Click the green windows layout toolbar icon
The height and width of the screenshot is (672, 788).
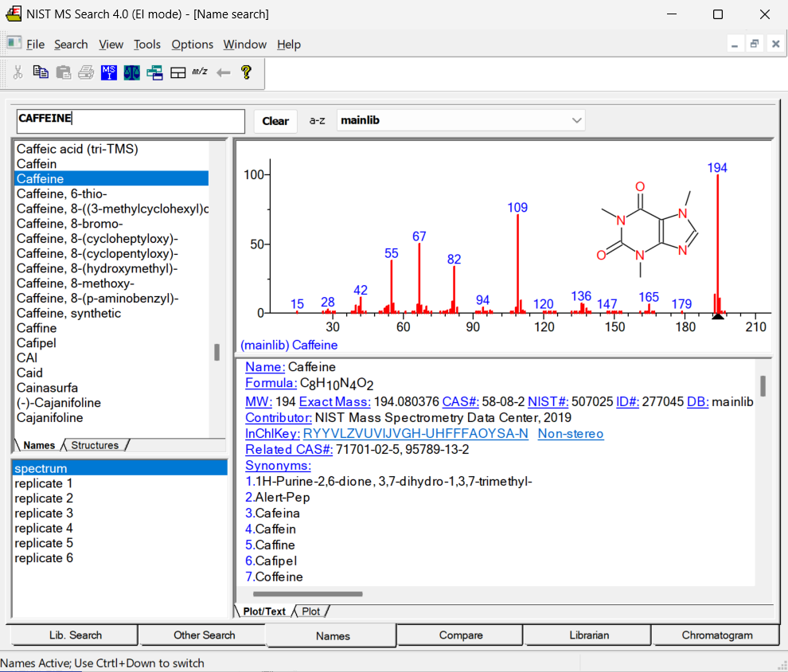[154, 73]
